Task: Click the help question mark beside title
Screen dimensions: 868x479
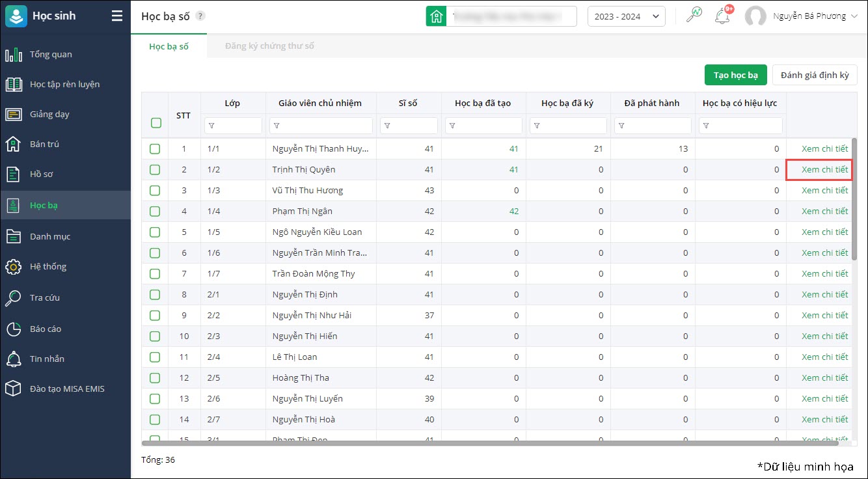Action: point(200,16)
